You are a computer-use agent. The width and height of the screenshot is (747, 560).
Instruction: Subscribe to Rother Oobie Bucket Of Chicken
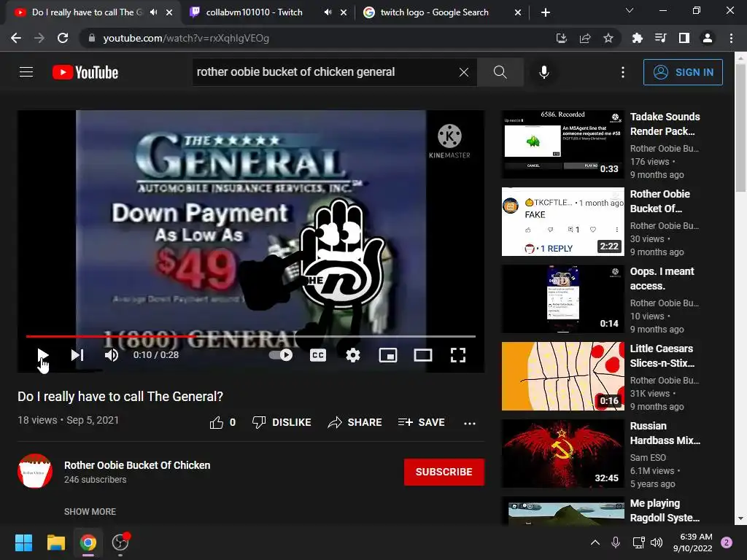[x=444, y=472]
